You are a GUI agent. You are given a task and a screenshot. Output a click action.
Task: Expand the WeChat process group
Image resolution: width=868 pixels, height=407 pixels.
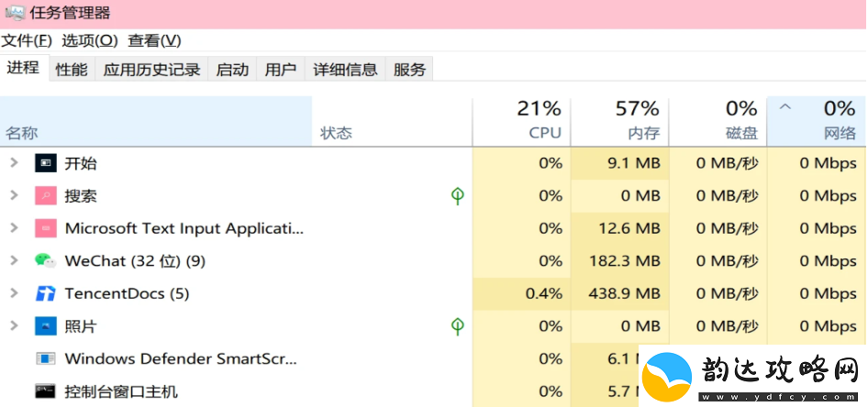tap(15, 260)
